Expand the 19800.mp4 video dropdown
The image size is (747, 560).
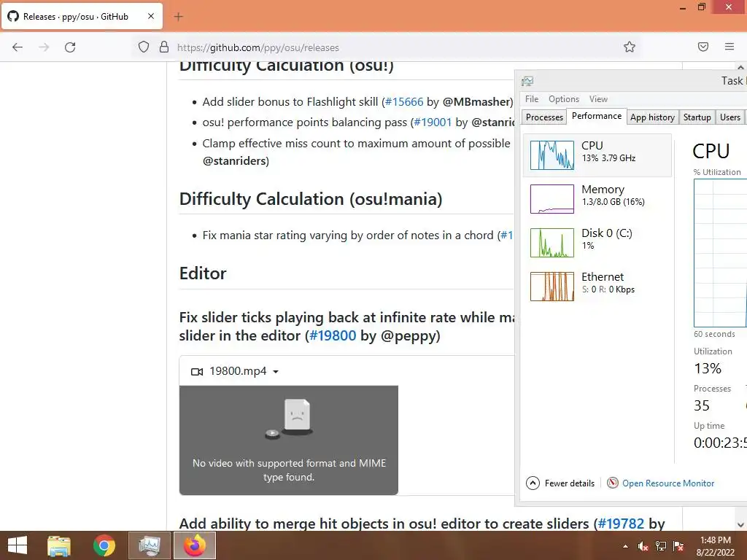[x=275, y=371]
